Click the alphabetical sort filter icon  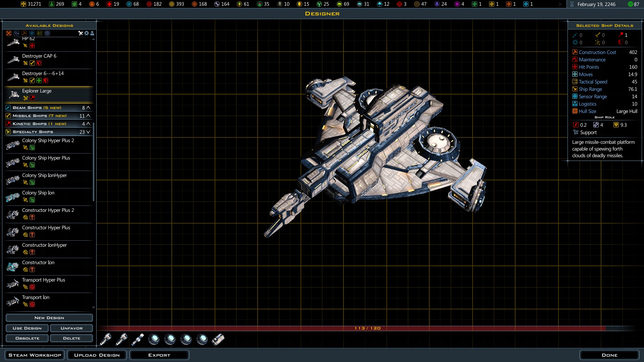tap(40, 33)
